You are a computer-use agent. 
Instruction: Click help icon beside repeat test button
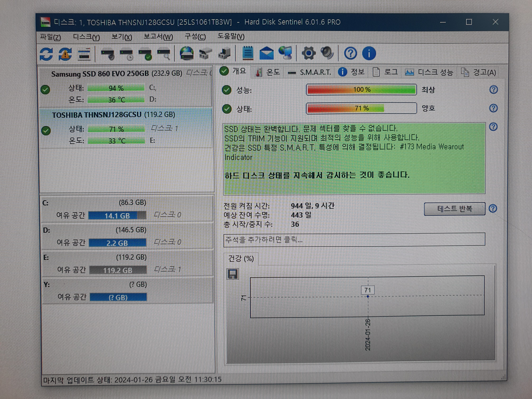coord(493,208)
